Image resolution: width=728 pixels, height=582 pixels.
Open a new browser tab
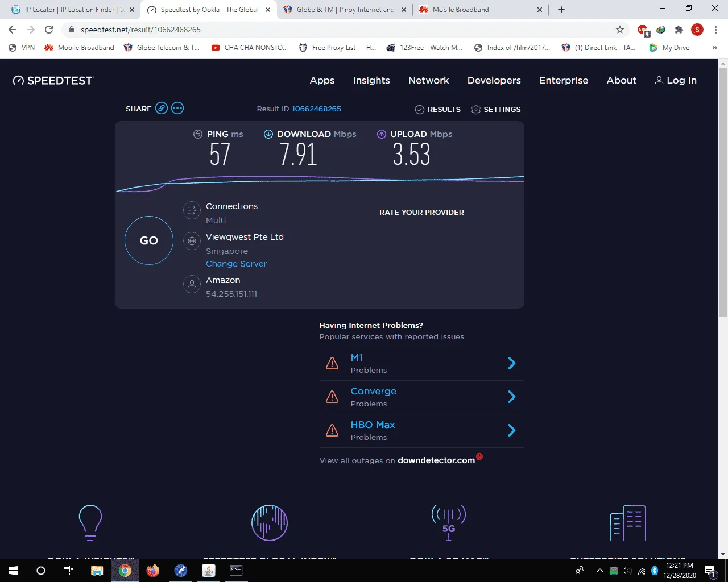561,10
